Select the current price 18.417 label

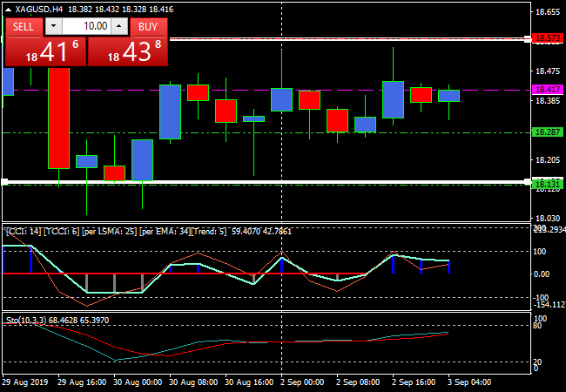click(547, 90)
